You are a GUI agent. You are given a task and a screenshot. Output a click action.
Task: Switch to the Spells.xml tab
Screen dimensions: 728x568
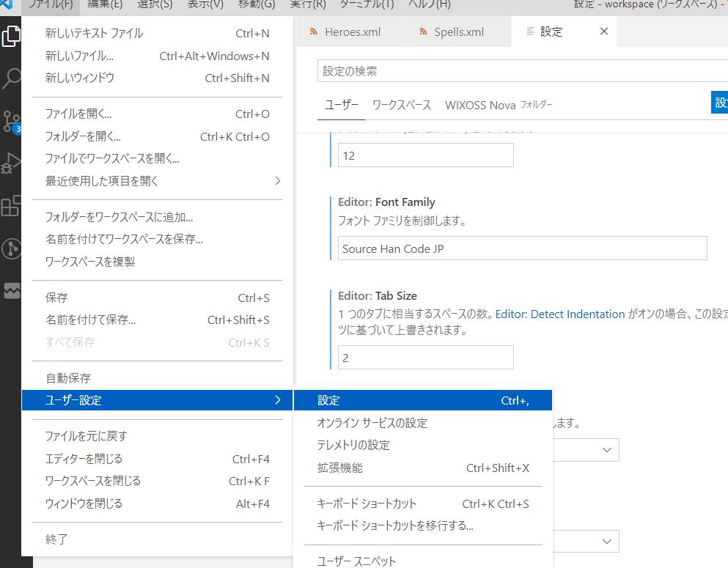tap(459, 32)
